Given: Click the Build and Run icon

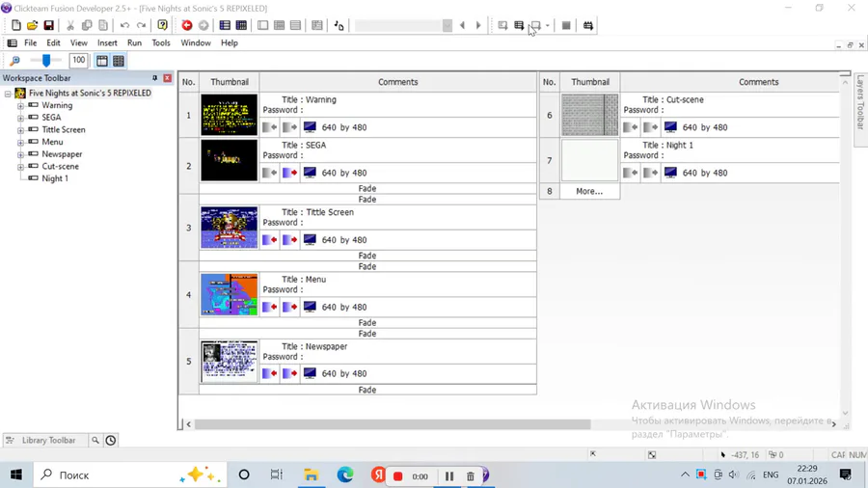Looking at the screenshot, I should 588,25.
